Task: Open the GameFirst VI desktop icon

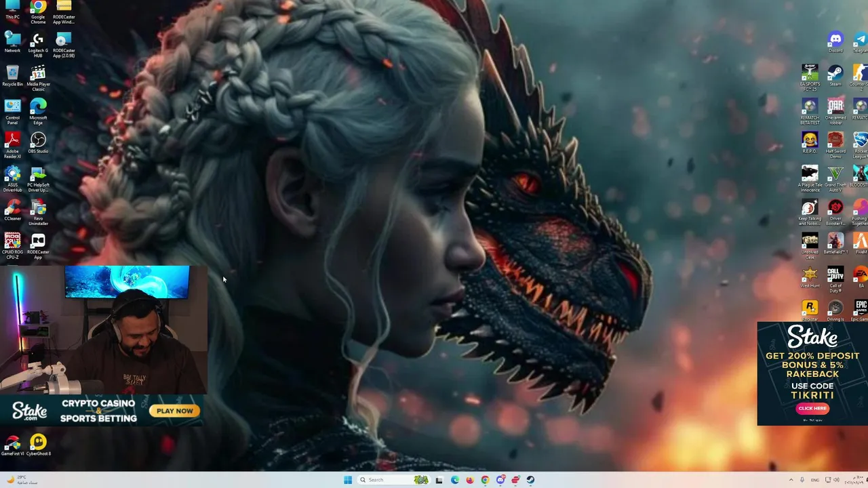Action: 12,445
